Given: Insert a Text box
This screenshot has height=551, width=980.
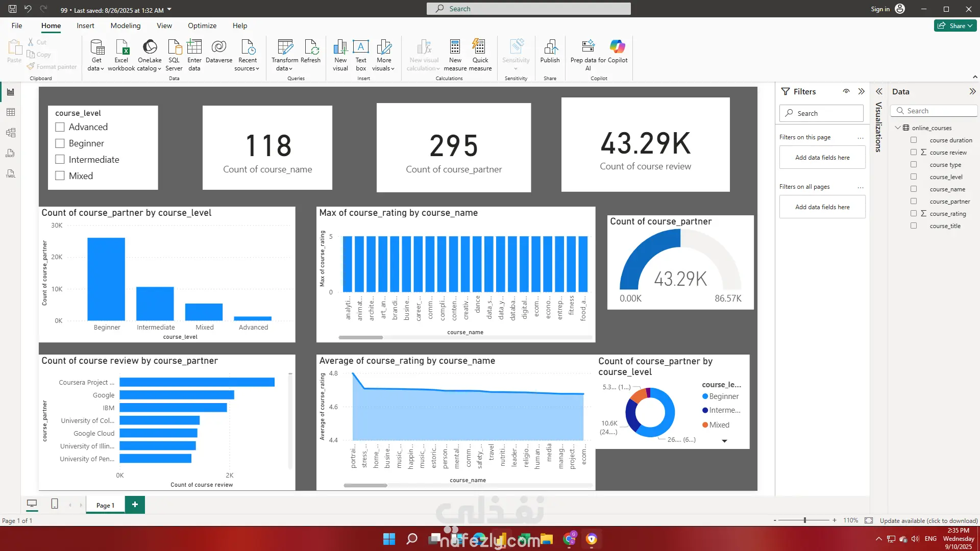Looking at the screenshot, I should [x=361, y=47].
